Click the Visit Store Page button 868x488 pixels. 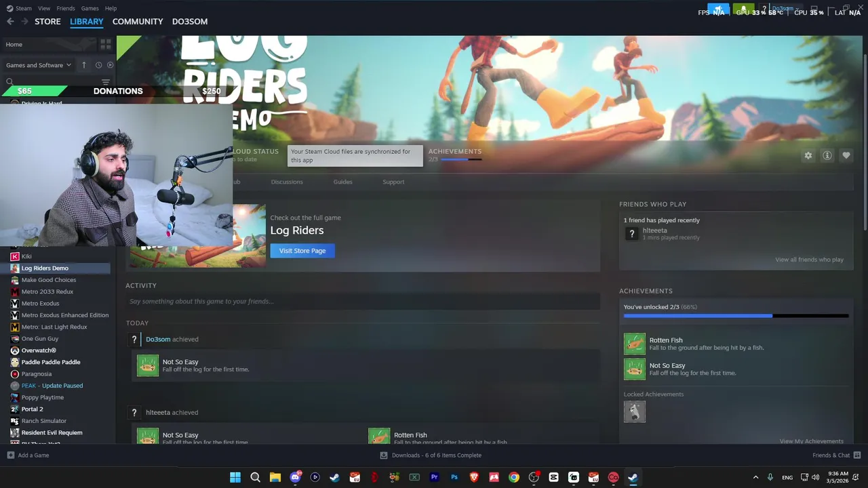[x=302, y=251]
